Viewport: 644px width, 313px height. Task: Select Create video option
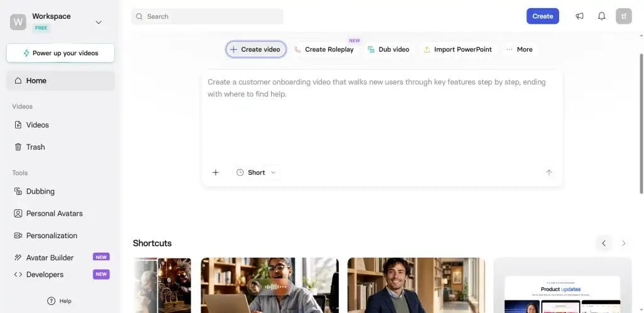click(255, 49)
